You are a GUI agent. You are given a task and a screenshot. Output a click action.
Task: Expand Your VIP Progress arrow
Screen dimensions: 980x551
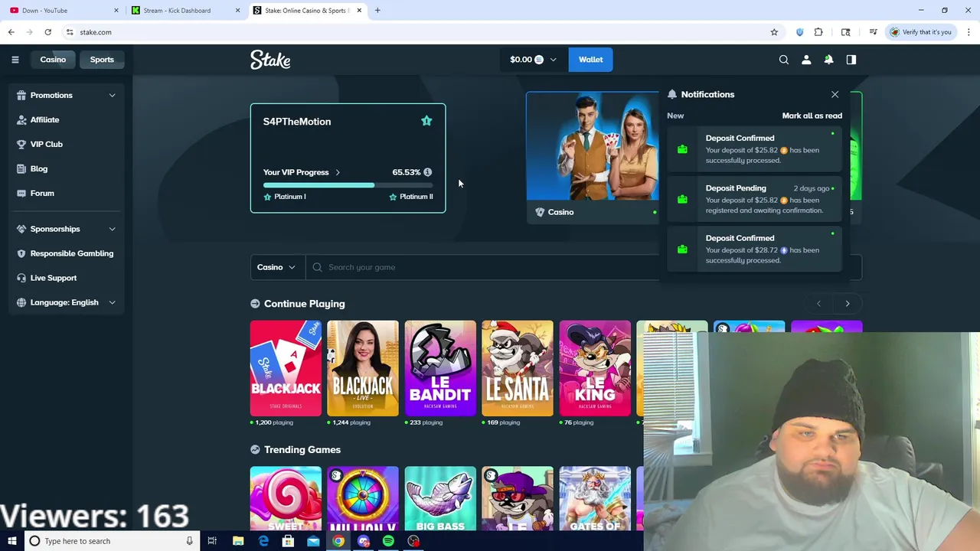pyautogui.click(x=337, y=172)
